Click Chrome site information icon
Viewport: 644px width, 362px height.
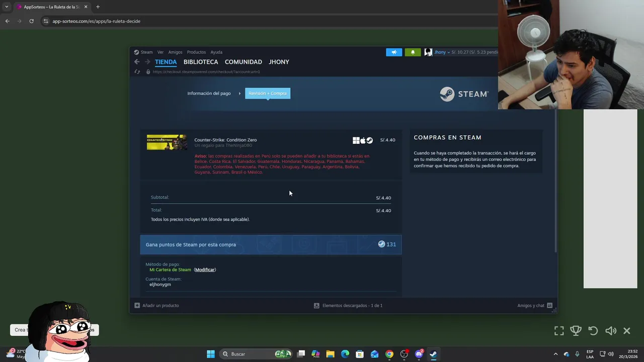click(46, 21)
